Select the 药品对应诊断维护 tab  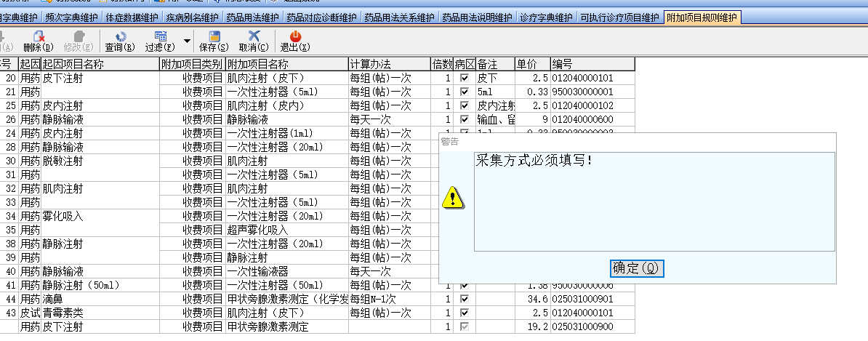tap(321, 17)
